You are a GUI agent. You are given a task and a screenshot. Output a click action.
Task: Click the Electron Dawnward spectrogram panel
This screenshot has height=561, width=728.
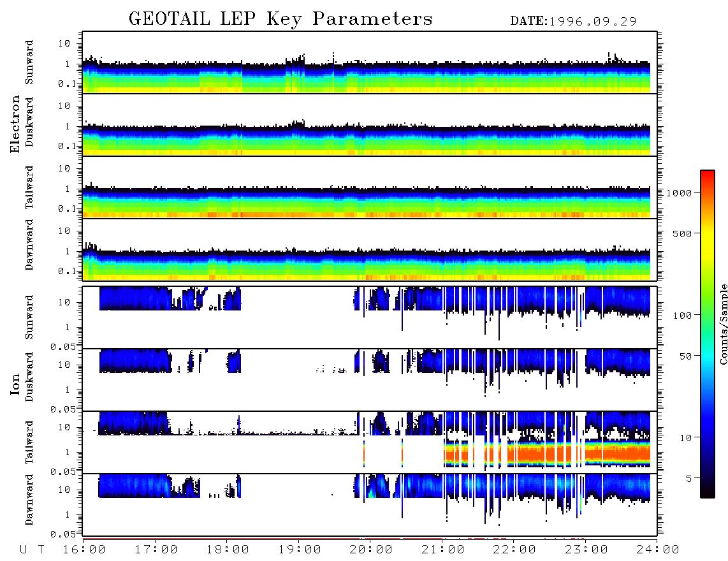point(370,250)
